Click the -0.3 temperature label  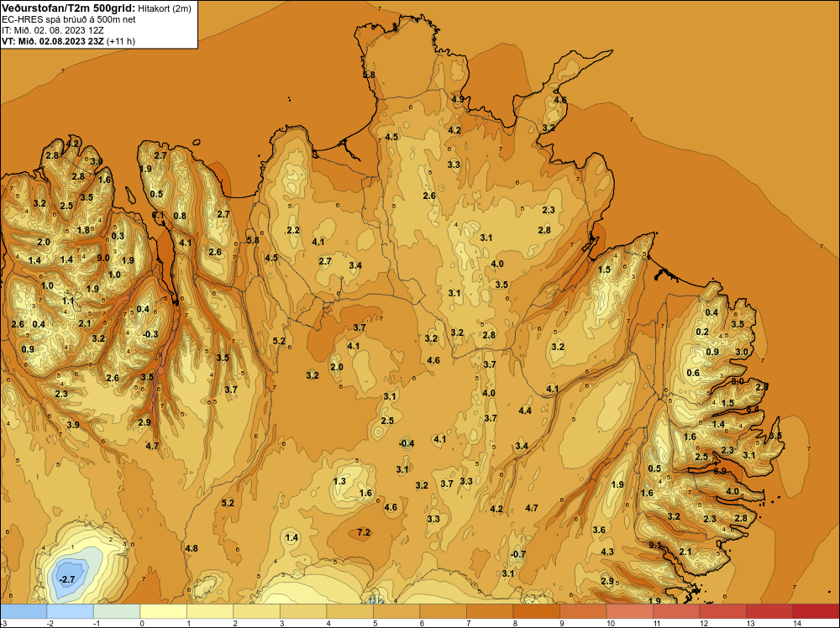150,334
